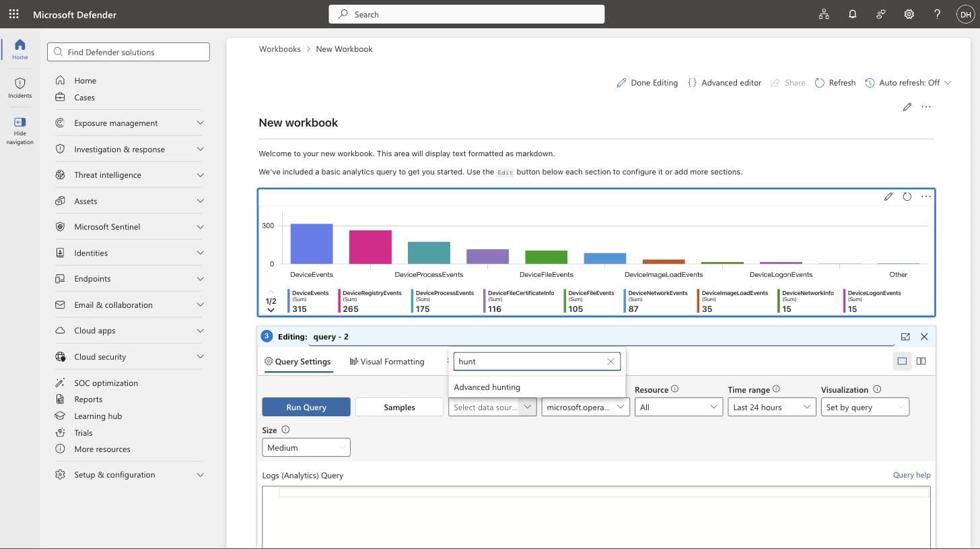980x549 pixels.
Task: Open the microsoft.opera... resource type dropdown
Action: tap(585, 407)
